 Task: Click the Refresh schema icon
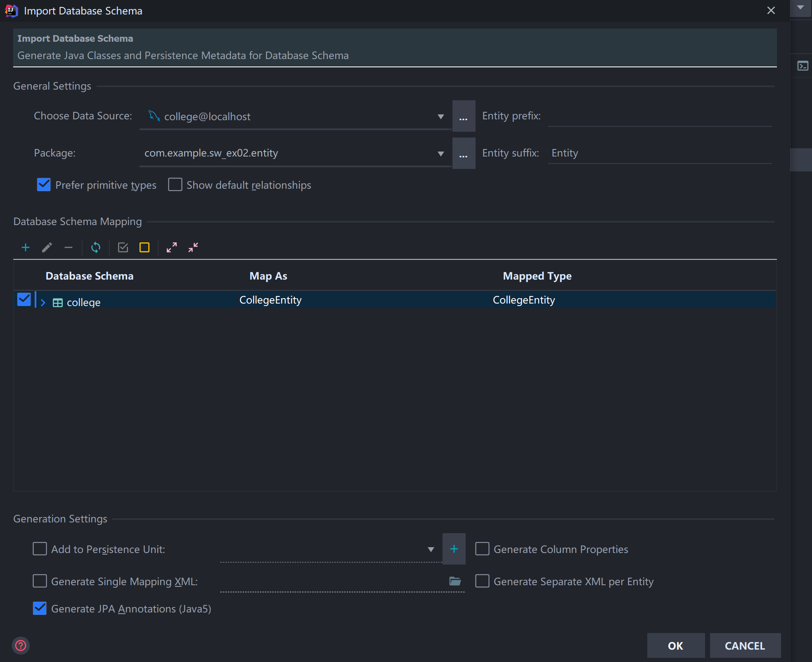[x=96, y=247]
